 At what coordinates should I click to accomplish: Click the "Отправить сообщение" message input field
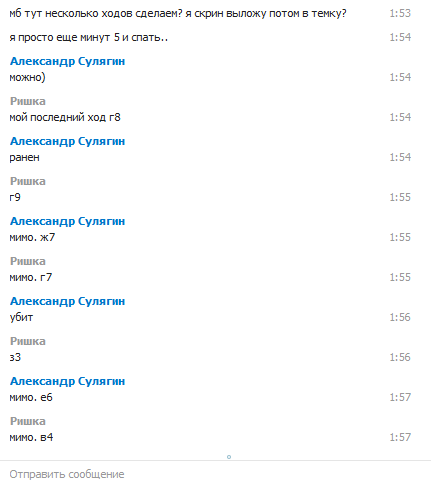215,474
